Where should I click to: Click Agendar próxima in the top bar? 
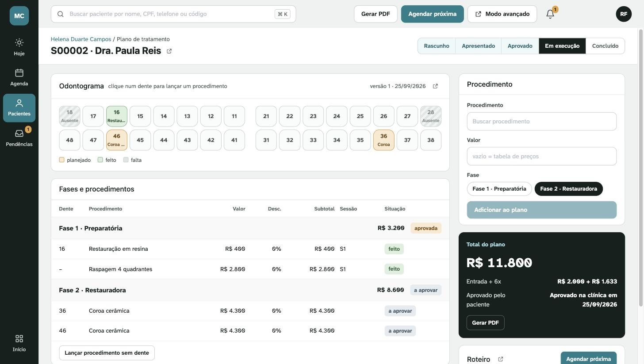coord(432,14)
